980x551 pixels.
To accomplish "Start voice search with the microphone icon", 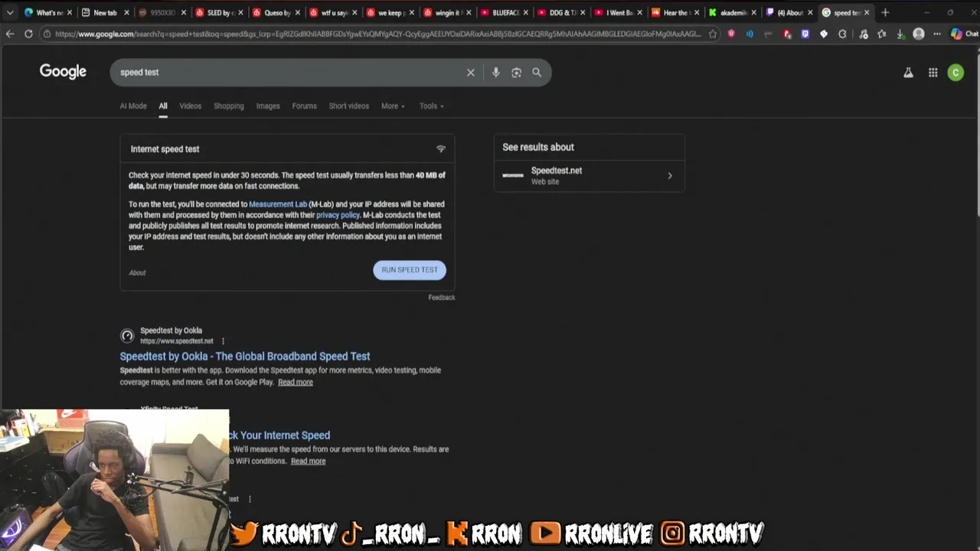I will point(496,72).
